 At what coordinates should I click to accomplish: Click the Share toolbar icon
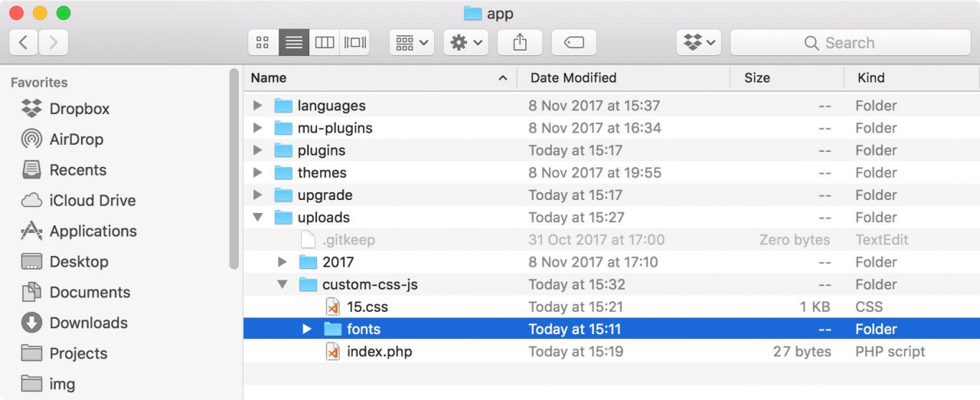[x=520, y=43]
